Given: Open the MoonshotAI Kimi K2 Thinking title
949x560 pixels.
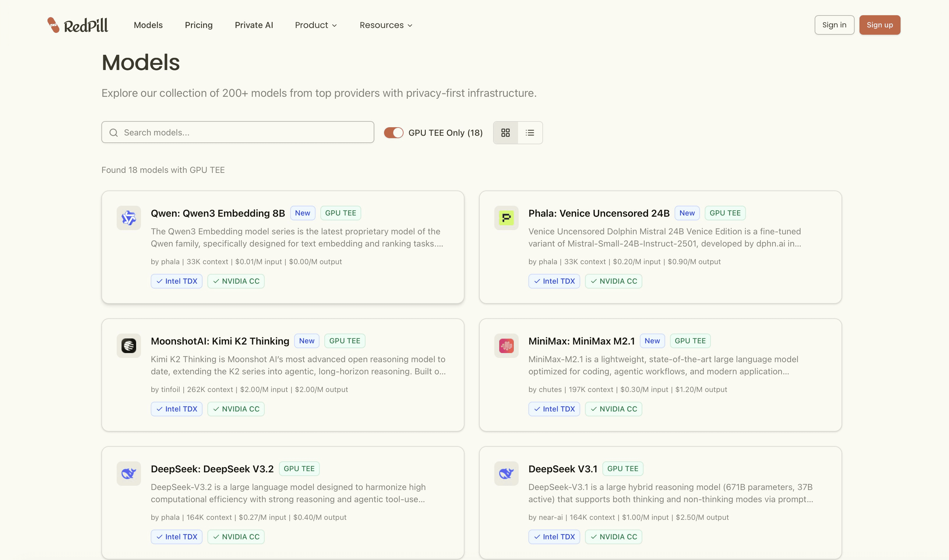Looking at the screenshot, I should pos(220,341).
